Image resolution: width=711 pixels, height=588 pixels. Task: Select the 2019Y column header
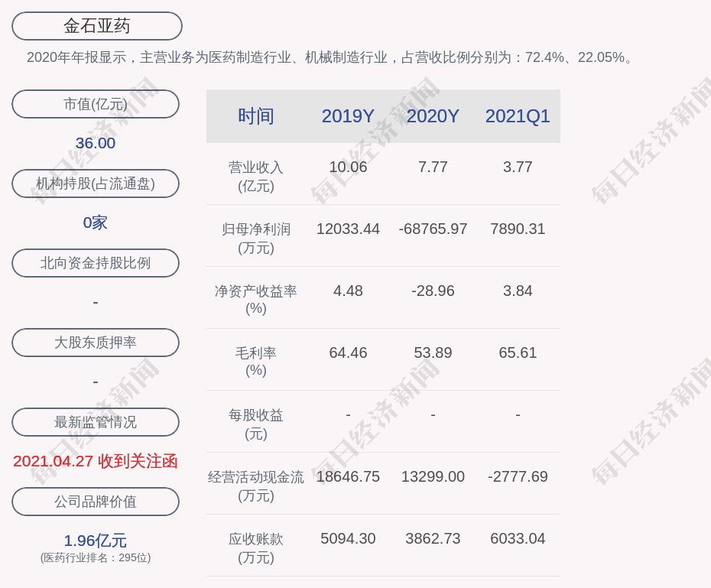pyautogui.click(x=348, y=116)
